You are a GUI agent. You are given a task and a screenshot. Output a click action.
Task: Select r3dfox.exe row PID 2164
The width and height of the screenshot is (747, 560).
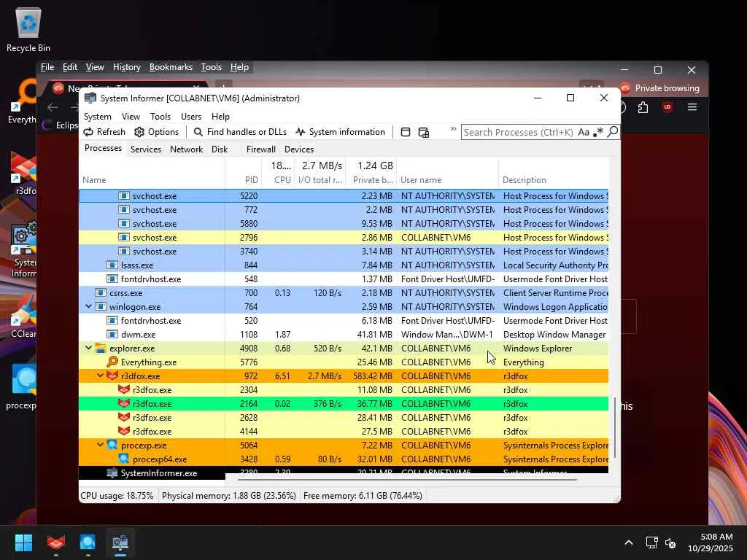(x=344, y=403)
